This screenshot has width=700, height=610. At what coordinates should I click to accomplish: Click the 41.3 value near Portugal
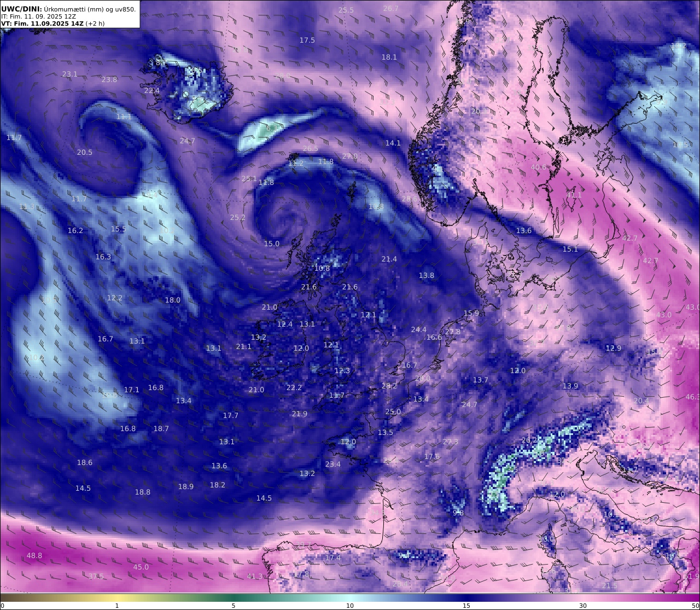[x=255, y=577]
